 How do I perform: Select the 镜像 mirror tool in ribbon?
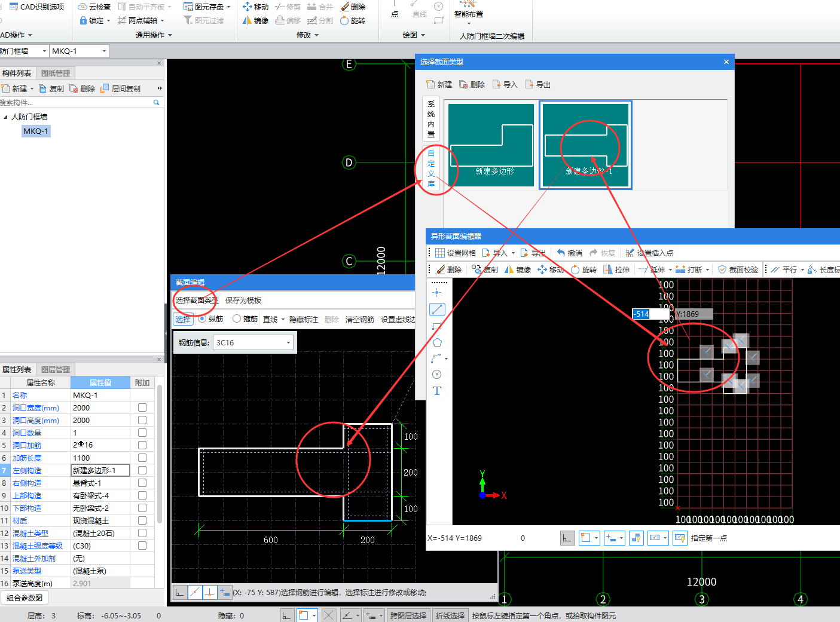point(255,20)
